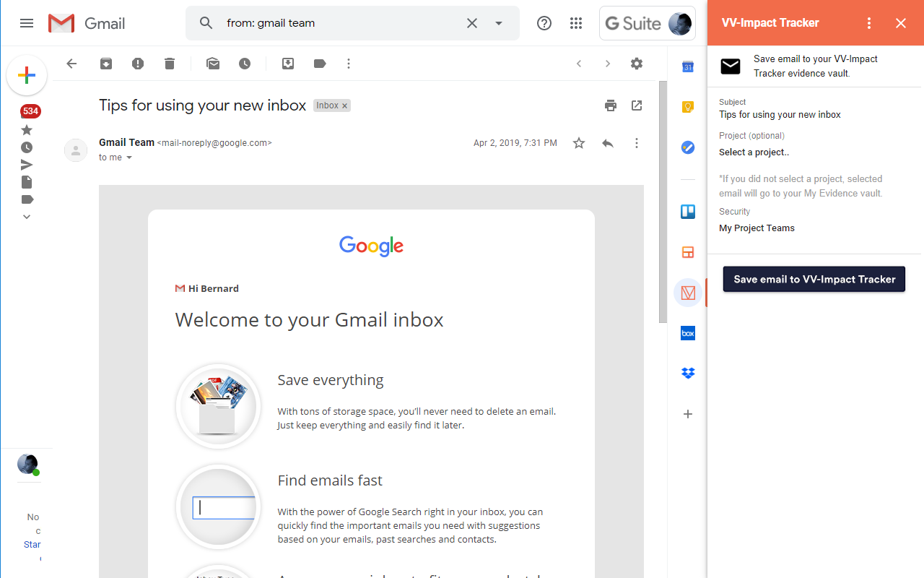Click the search box illustration beside 'Find emails fast'
This screenshot has width=924, height=578.
tap(219, 507)
